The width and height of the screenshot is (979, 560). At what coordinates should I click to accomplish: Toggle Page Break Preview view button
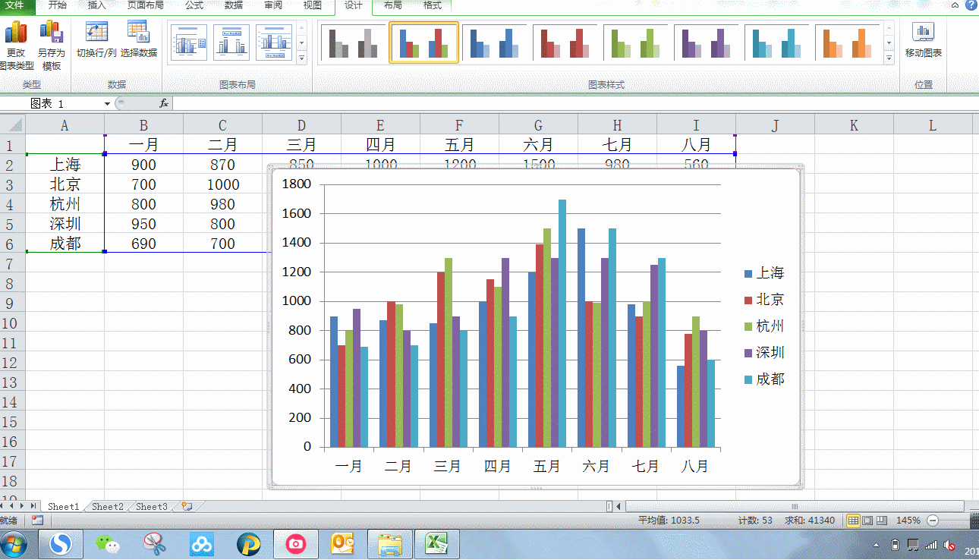click(881, 521)
